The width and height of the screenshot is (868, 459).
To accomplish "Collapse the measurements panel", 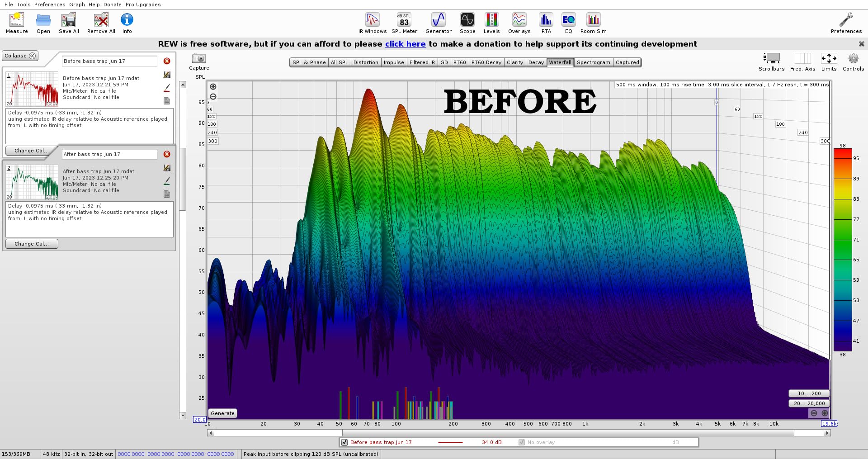I will (x=20, y=56).
